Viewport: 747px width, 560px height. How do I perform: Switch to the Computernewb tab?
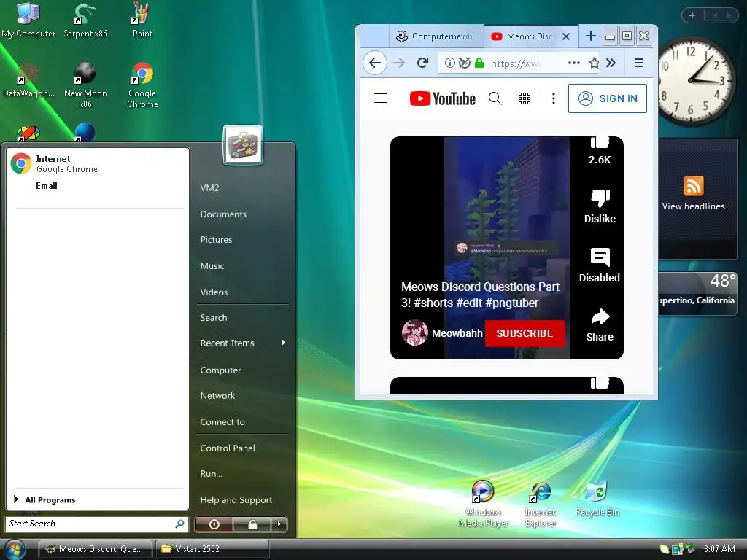[x=436, y=36]
